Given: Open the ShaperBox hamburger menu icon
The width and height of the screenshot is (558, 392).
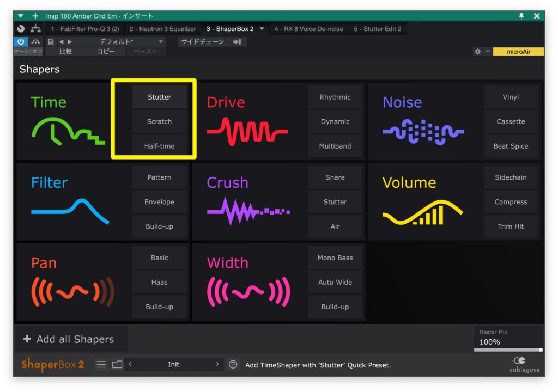Looking at the screenshot, I should [x=101, y=365].
